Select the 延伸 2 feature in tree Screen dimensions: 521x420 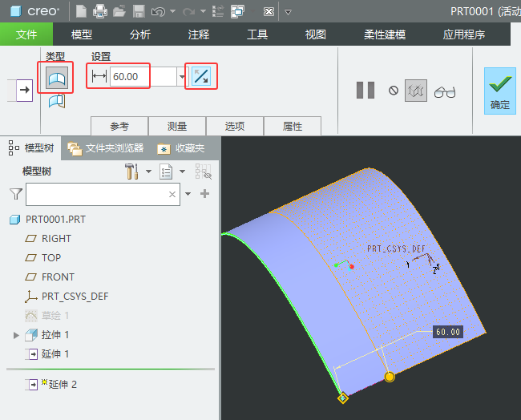point(51,385)
